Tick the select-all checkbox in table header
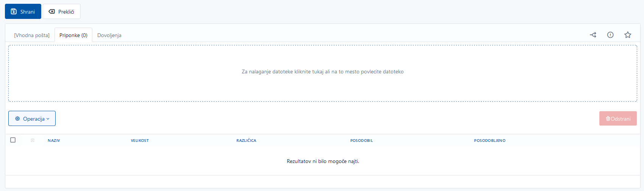Screen dimensions: 644x191 pos(13,140)
